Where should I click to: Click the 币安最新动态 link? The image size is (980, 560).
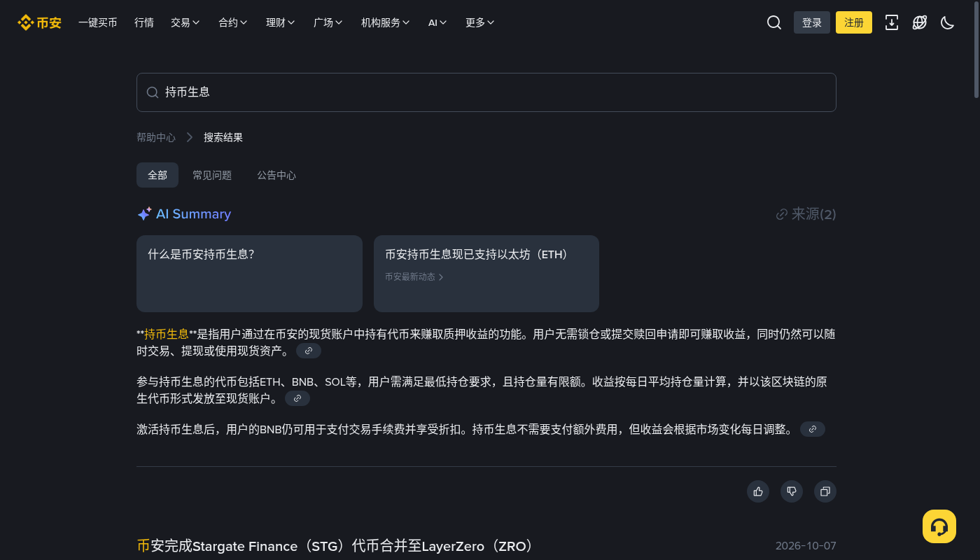pyautogui.click(x=414, y=277)
